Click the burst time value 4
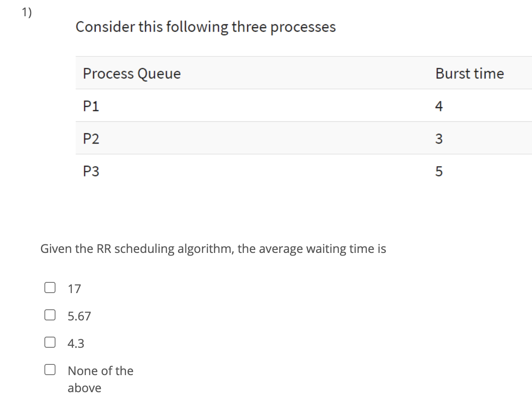The width and height of the screenshot is (532, 405). 439,106
